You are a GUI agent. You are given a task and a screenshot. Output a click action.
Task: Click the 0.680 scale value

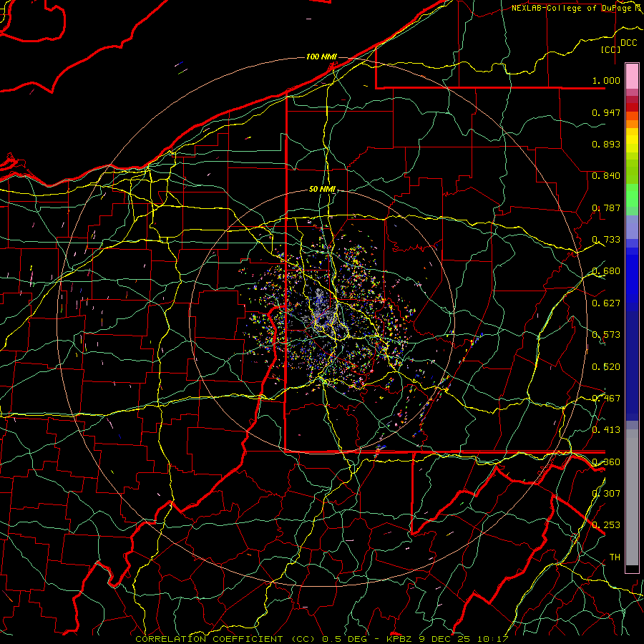pyautogui.click(x=606, y=270)
